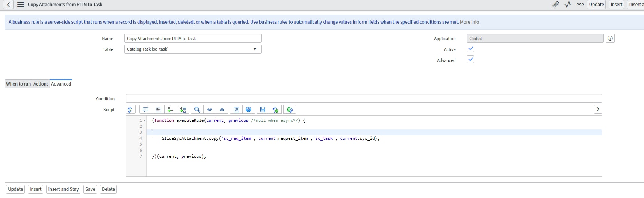Viewport: 644px width, 198px height.
Task: Click the read-only Application field Global
Action: 535,38
